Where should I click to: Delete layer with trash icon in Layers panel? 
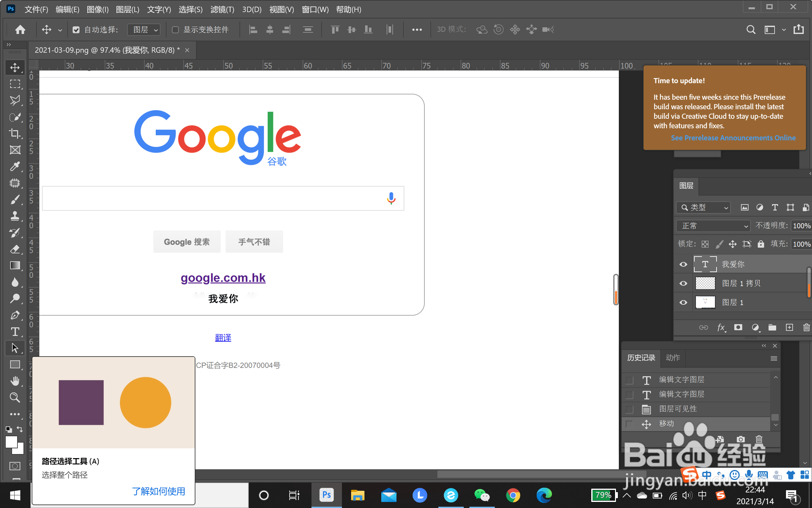click(806, 327)
